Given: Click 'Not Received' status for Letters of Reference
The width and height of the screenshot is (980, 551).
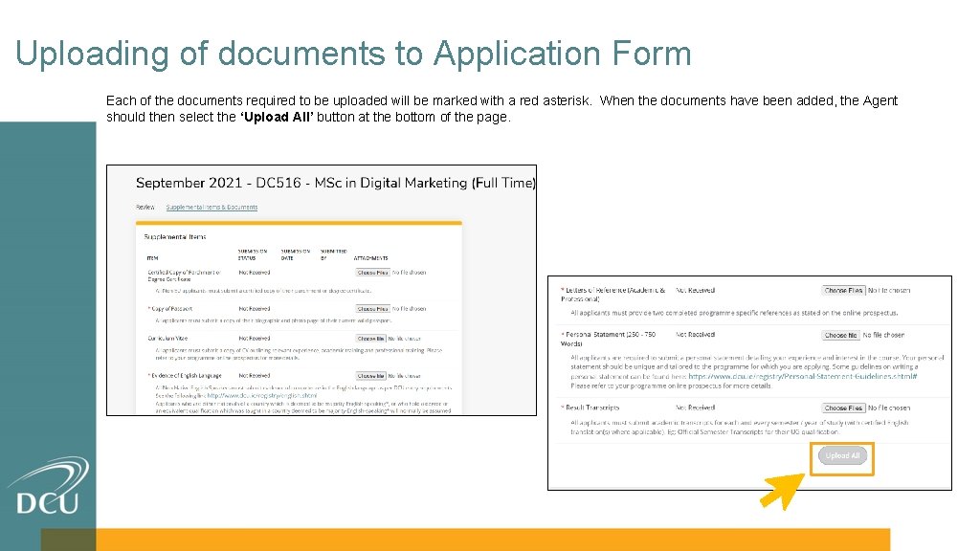Looking at the screenshot, I should (695, 290).
